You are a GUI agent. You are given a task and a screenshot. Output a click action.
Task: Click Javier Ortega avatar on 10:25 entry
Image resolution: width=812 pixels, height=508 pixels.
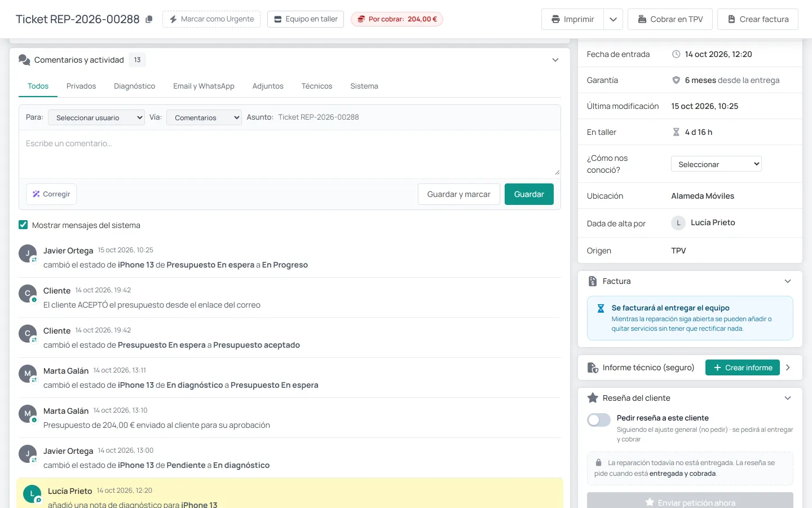28,253
